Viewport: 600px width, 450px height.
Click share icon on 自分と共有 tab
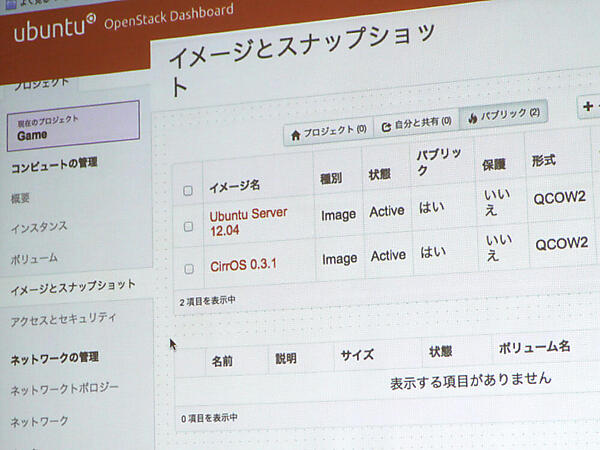pos(386,127)
